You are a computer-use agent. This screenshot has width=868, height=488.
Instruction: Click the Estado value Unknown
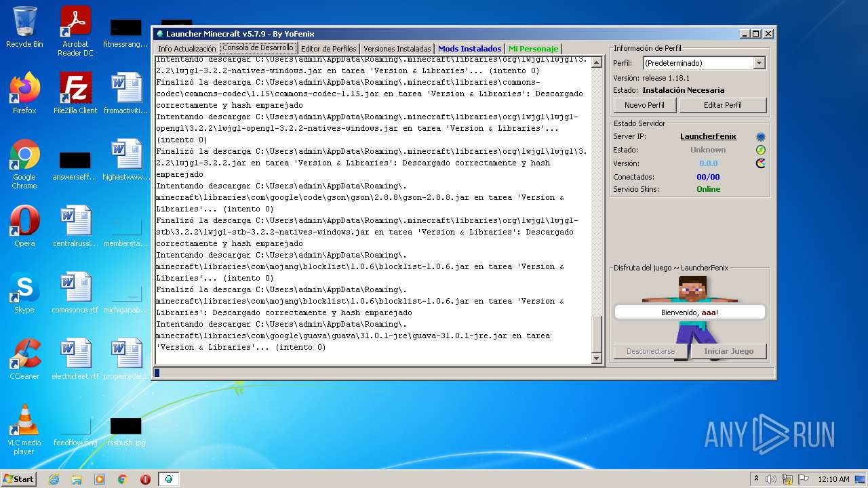pos(708,150)
